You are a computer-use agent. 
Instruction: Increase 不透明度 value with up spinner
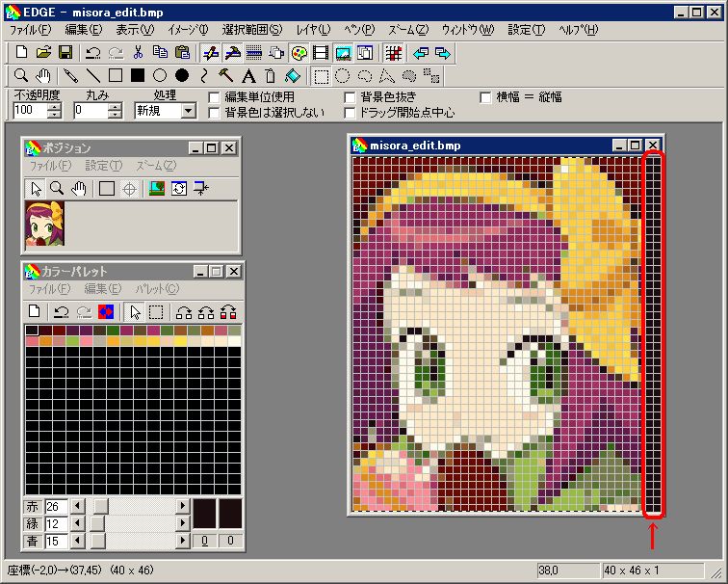pyautogui.click(x=55, y=107)
